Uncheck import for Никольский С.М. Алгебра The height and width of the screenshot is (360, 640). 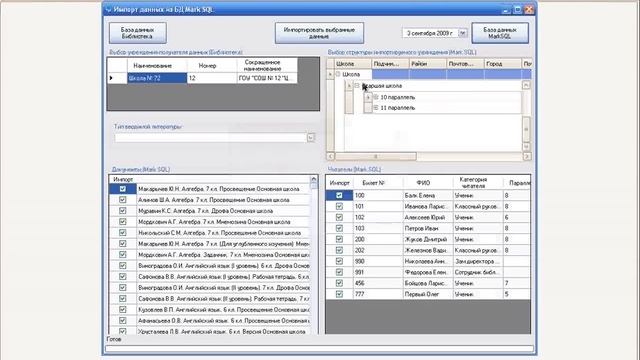point(122,233)
